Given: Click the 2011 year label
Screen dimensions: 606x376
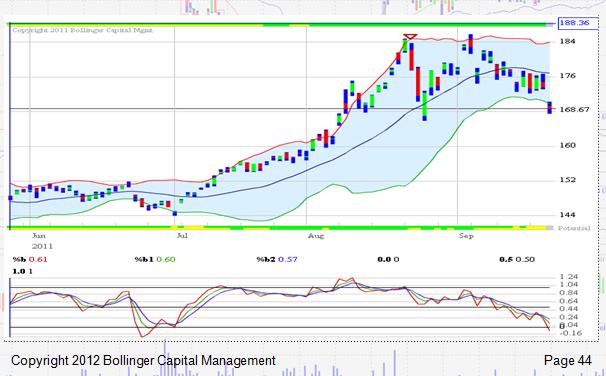Looking at the screenshot, I should 42,246.
